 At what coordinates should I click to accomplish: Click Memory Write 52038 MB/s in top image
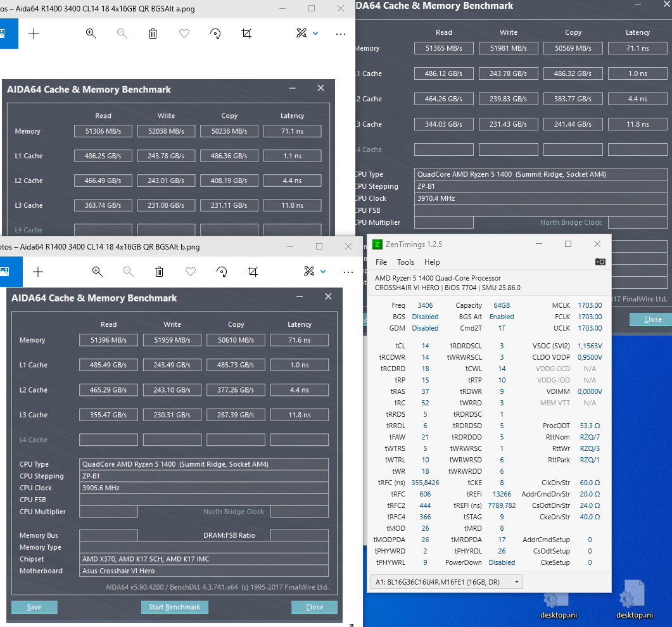pos(167,131)
